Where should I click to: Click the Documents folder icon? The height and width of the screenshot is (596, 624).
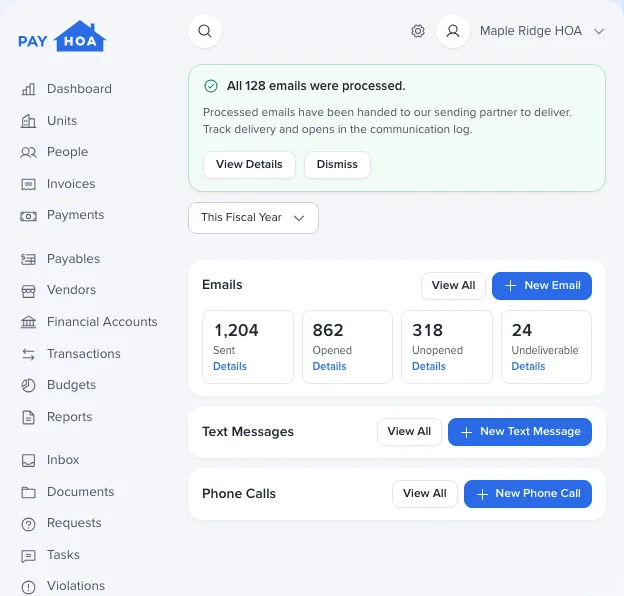[x=28, y=492]
